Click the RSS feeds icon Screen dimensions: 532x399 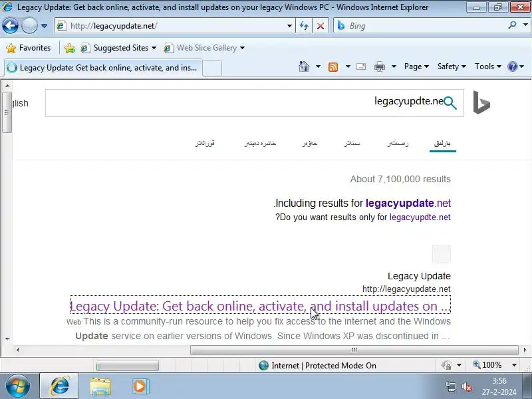click(333, 67)
